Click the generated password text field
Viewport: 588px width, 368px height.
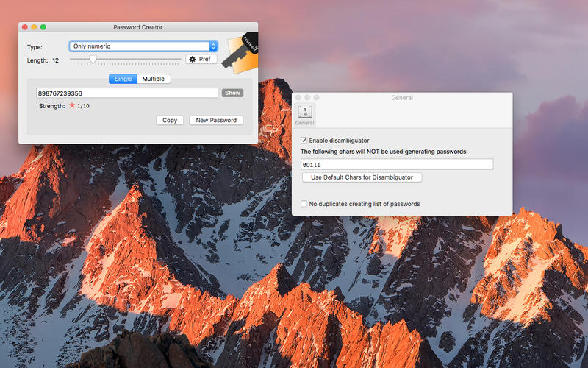tap(126, 93)
